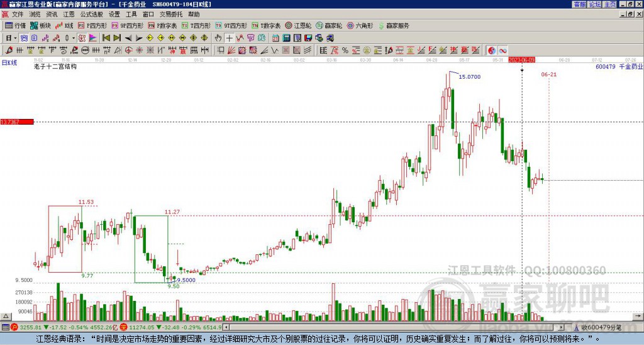
Task: Expand the panel with the bottom-left up-arrow button
Action: [5, 316]
